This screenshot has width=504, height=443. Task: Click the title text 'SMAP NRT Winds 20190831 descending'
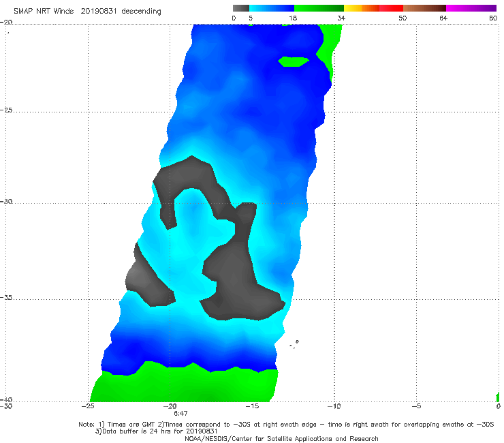87,12
